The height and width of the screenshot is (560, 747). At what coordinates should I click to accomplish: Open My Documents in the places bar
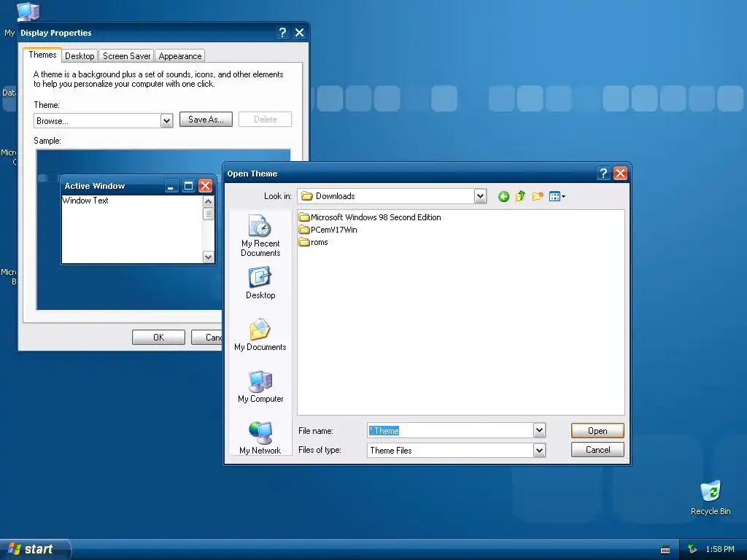pos(260,335)
